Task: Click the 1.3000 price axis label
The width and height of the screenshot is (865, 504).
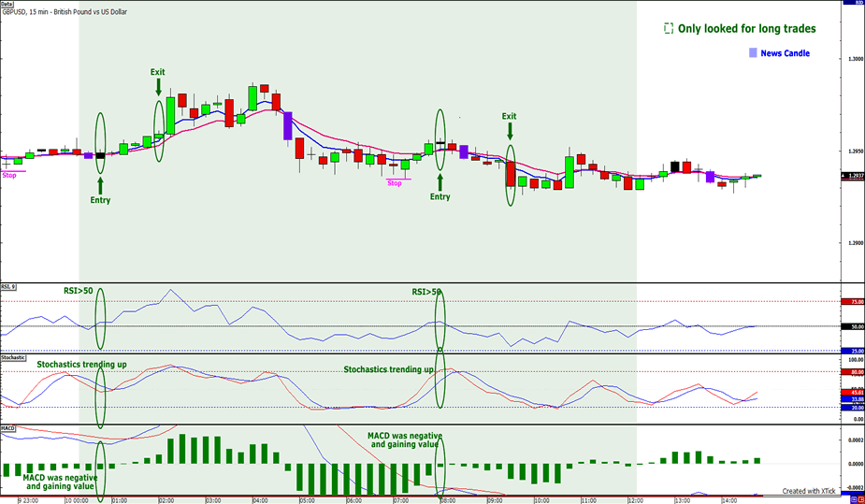Action: click(854, 59)
